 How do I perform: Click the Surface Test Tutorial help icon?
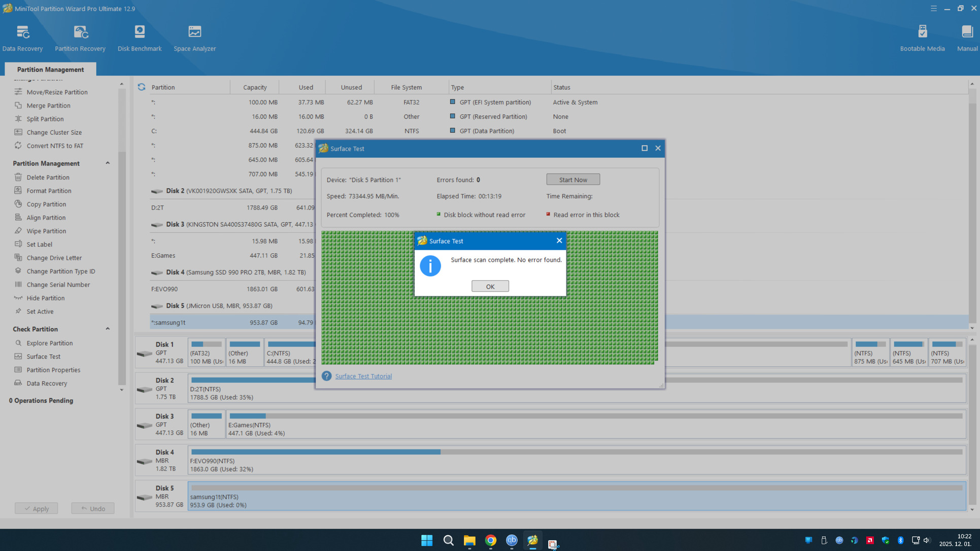coord(326,376)
